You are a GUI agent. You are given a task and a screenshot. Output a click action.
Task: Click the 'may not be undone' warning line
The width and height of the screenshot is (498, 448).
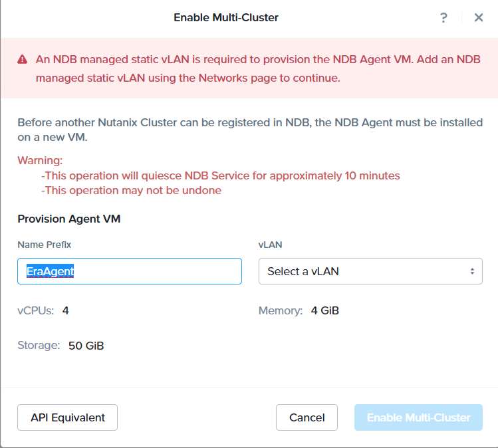click(131, 191)
